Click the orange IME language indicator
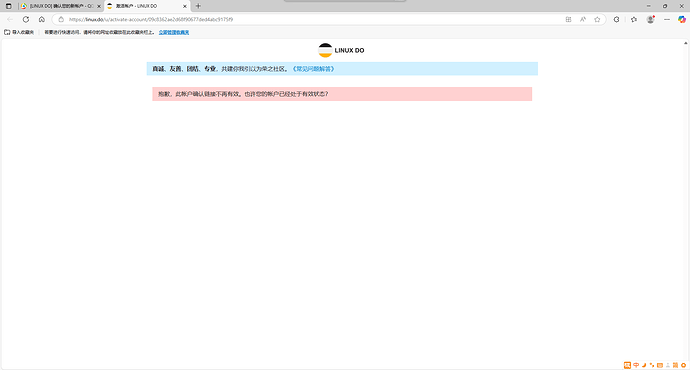690x370 pixels. 636,365
